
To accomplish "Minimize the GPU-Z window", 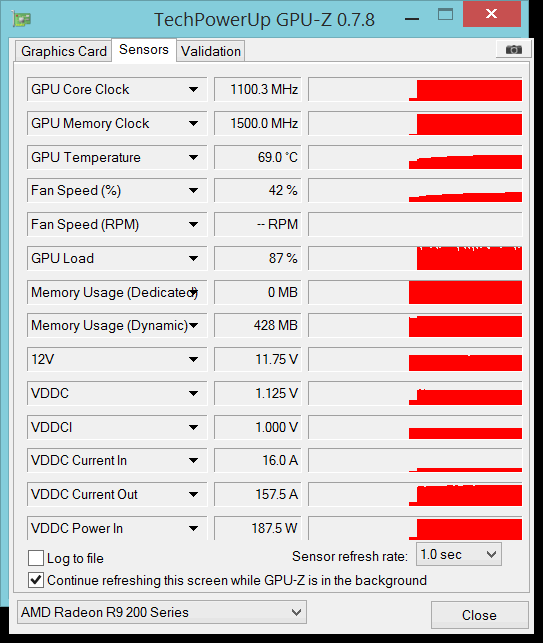I will coord(412,19).
